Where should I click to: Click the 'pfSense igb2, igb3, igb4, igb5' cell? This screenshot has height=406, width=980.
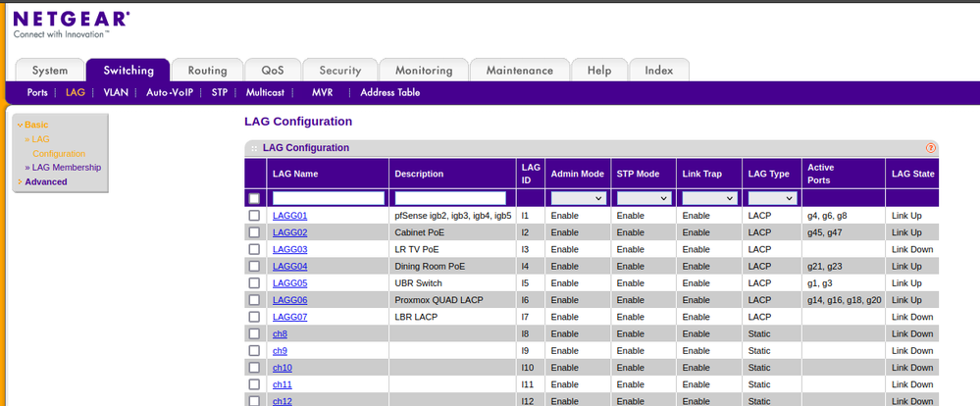tap(453, 216)
